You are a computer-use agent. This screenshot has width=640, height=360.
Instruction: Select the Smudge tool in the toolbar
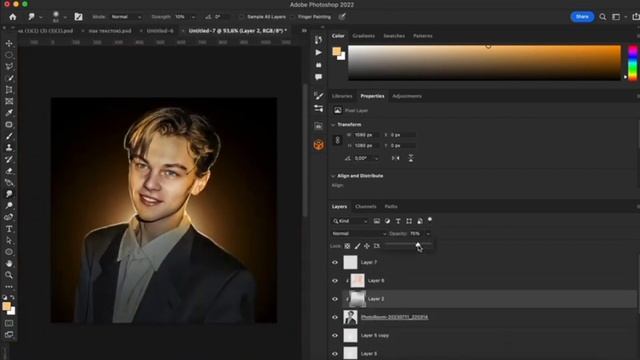(9, 194)
